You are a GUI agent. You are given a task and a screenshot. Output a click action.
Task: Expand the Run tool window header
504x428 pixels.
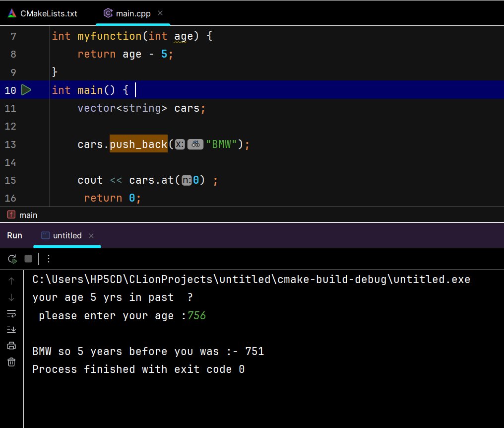tap(14, 235)
